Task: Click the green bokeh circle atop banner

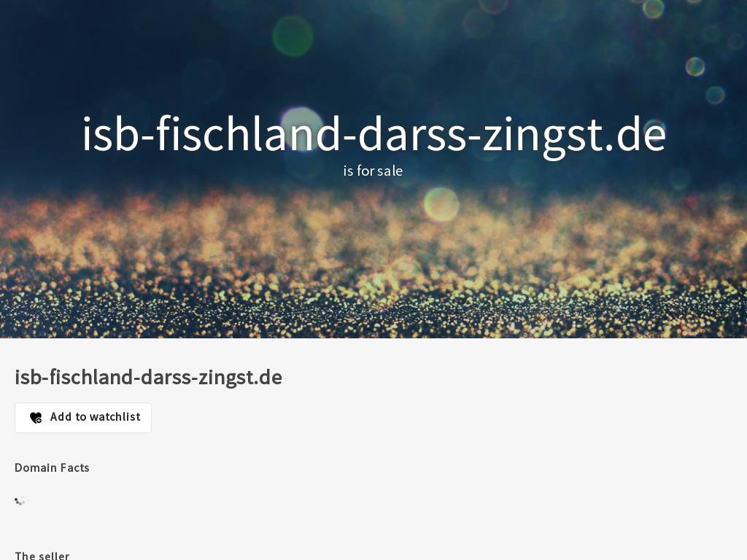Action: 293,36
